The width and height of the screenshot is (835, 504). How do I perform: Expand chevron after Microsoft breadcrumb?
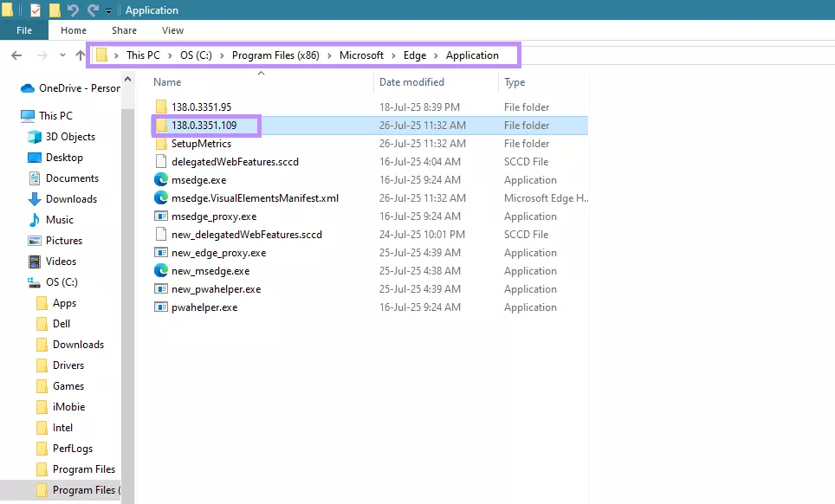393,55
